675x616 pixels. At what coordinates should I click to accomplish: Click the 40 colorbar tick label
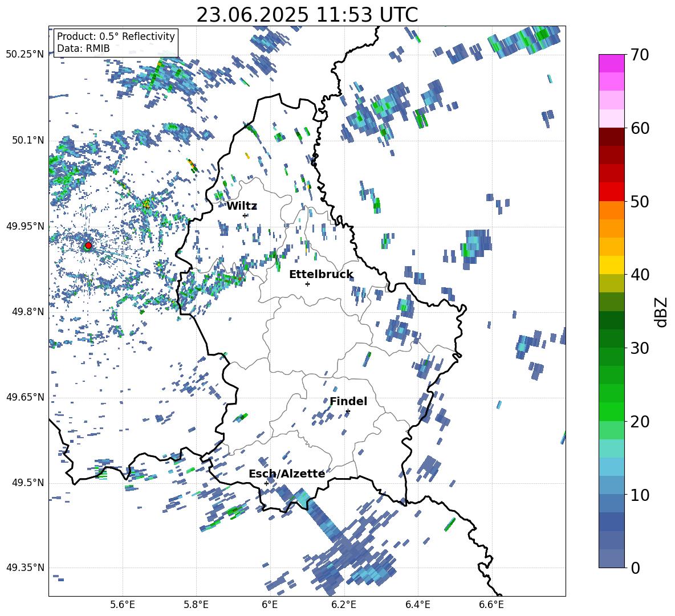640,275
